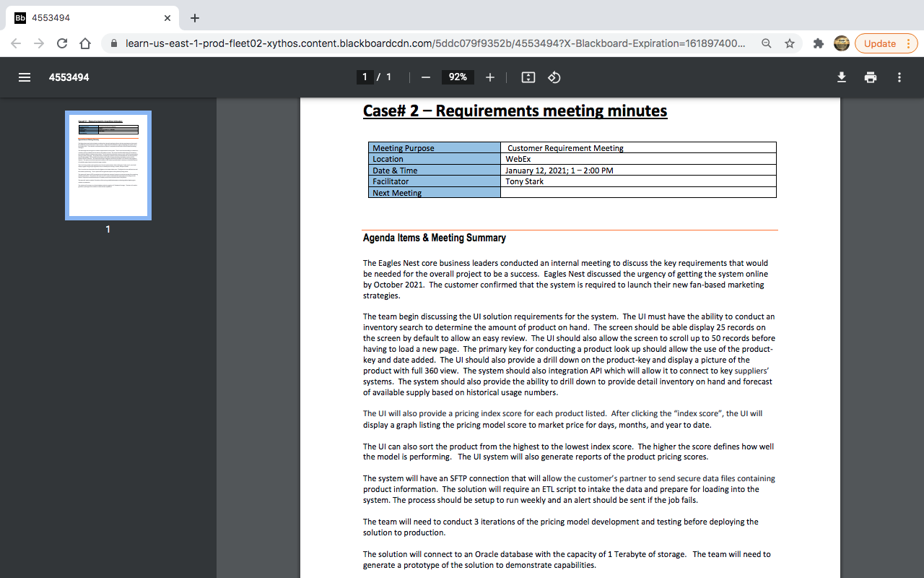Bookmark this page with the star icon
The width and height of the screenshot is (924, 578).
(789, 43)
